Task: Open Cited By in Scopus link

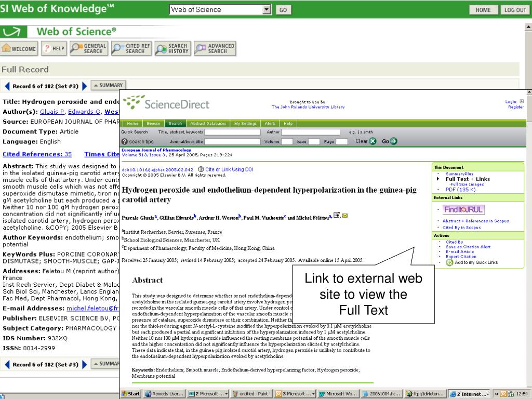Action: click(x=461, y=228)
